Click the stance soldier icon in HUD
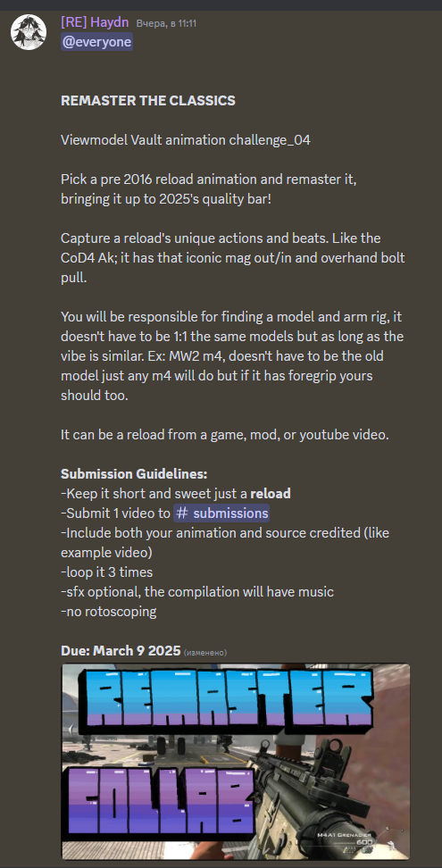Screen dimensions: 442x868 click(x=392, y=846)
